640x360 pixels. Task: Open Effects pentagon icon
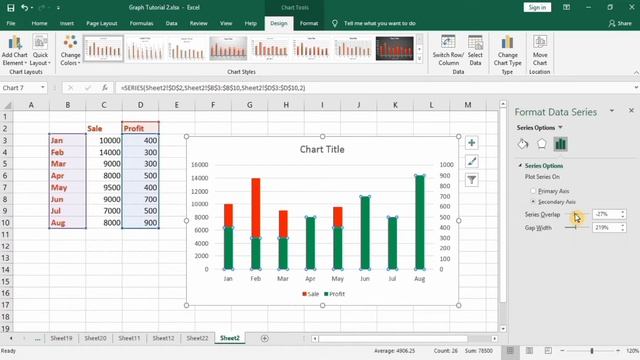[542, 144]
